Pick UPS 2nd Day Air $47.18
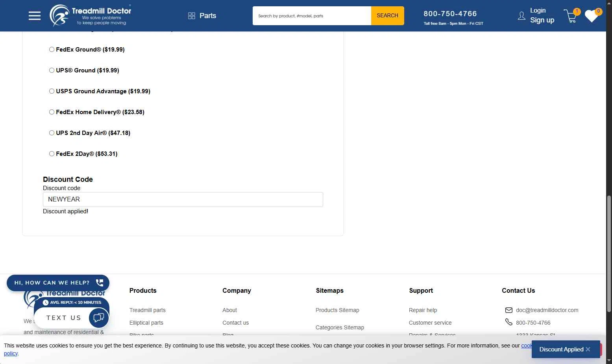The image size is (612, 364). 52,133
